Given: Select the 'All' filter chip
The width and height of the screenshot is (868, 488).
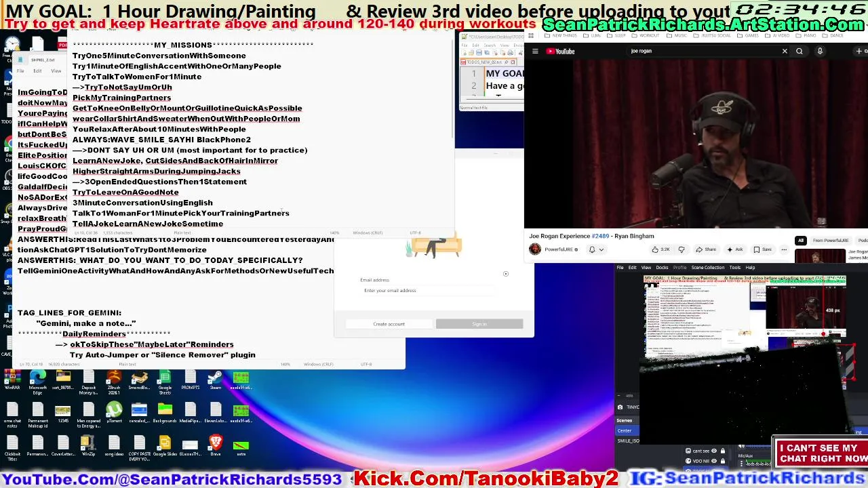Looking at the screenshot, I should pos(801,241).
